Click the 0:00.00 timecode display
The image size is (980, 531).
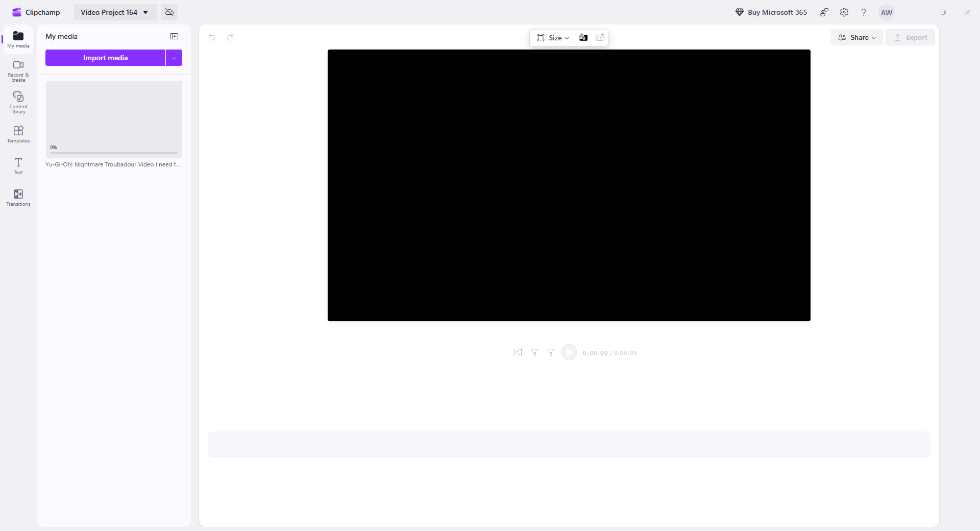coord(610,353)
